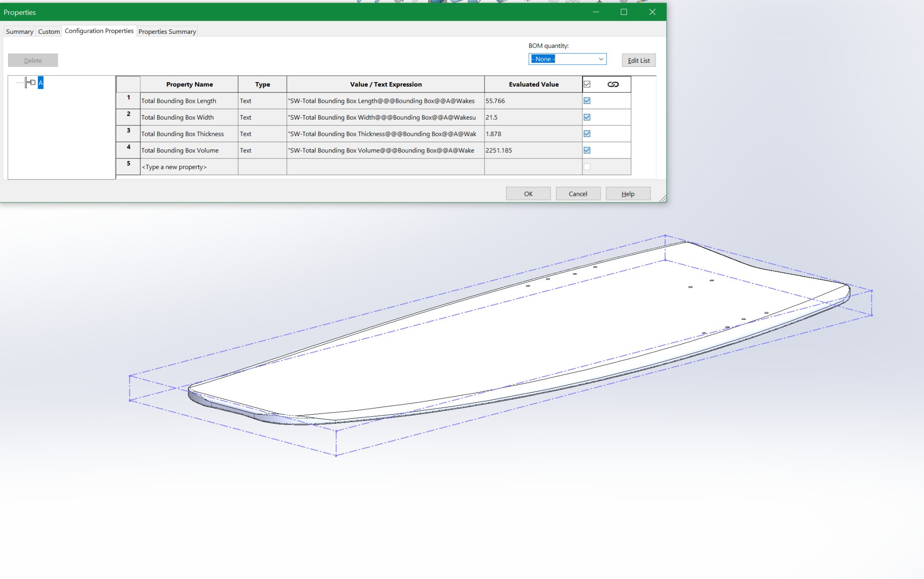Click the Type cell for Bounding Box Length
The height and width of the screenshot is (579, 924).
[262, 101]
